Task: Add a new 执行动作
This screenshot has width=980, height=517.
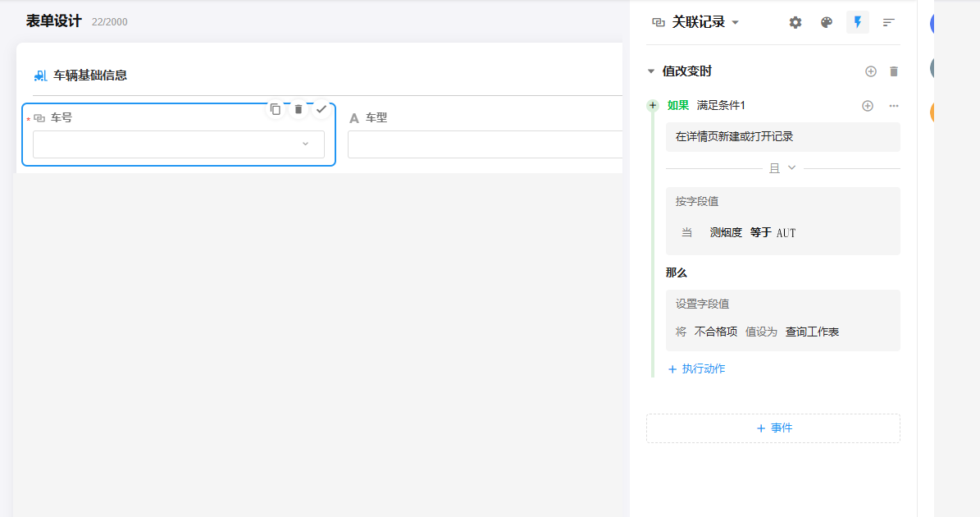Action: pos(697,368)
